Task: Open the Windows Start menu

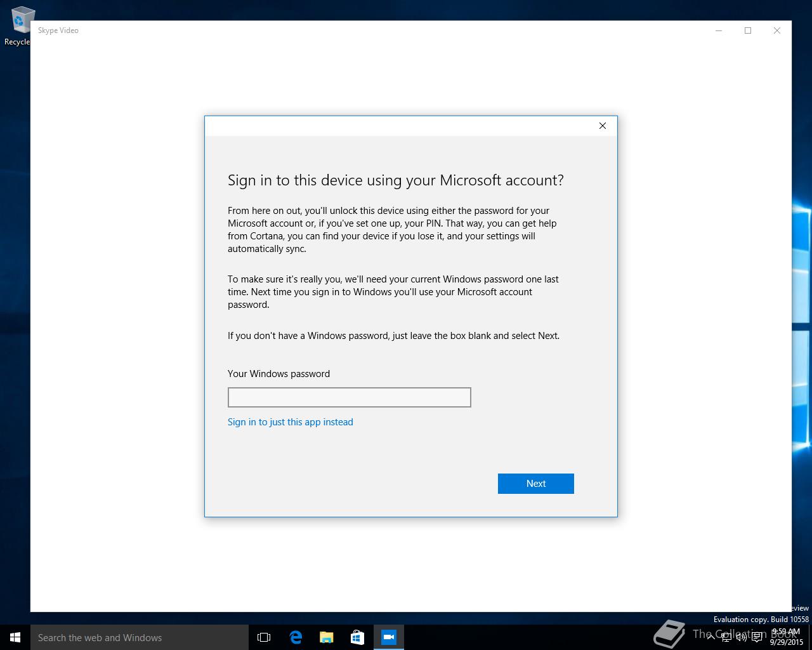Action: click(15, 637)
